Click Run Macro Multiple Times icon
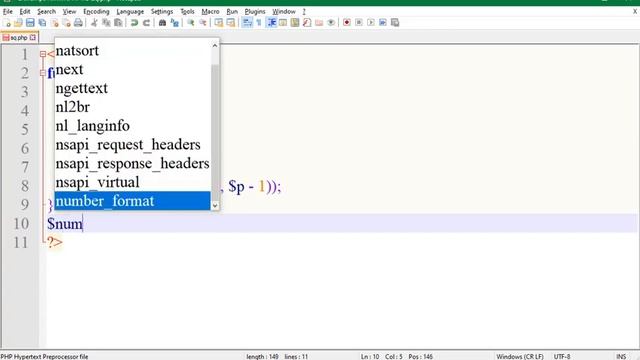Screen dimensions: 640x360 (382, 23)
